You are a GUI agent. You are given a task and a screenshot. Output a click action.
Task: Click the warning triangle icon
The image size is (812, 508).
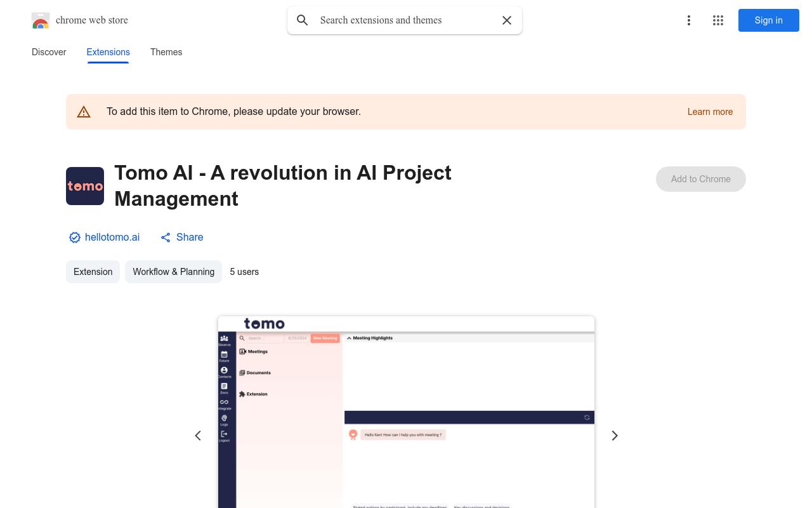click(x=84, y=112)
